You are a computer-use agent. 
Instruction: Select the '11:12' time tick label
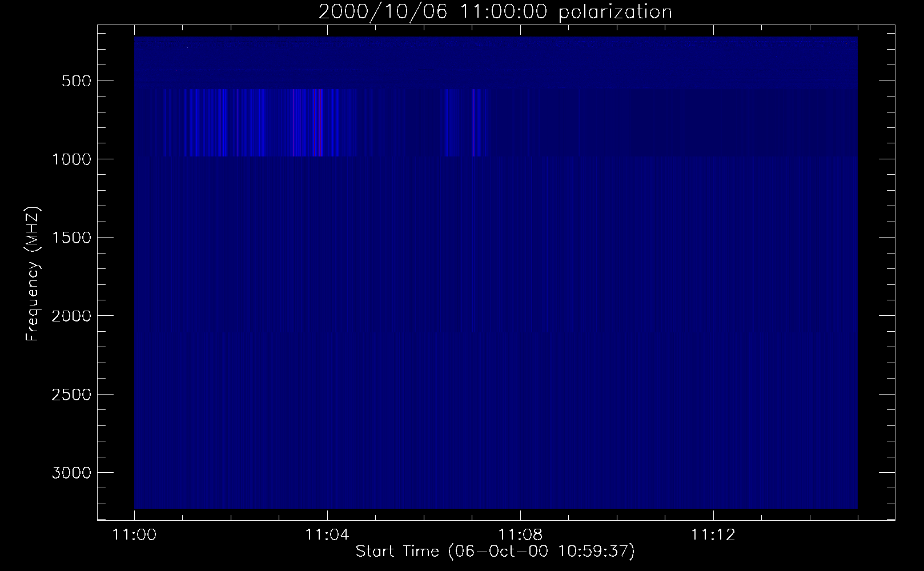point(713,536)
